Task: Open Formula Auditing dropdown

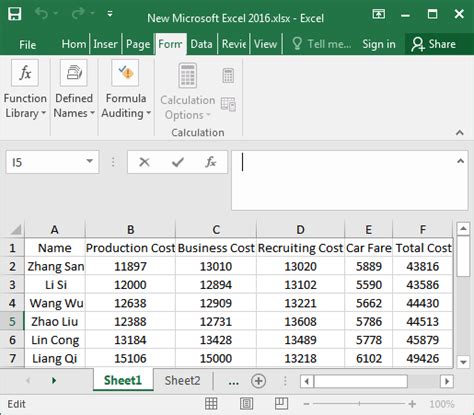Action: pos(126,90)
